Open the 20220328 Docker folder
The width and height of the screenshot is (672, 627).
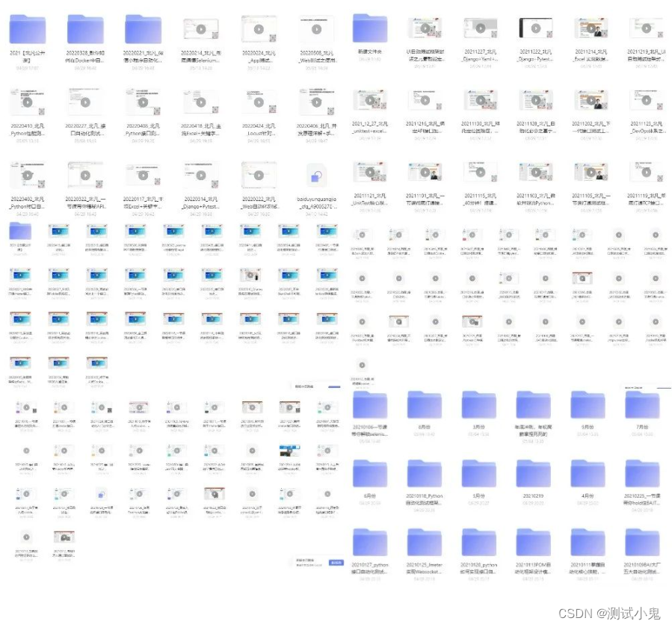(x=85, y=29)
